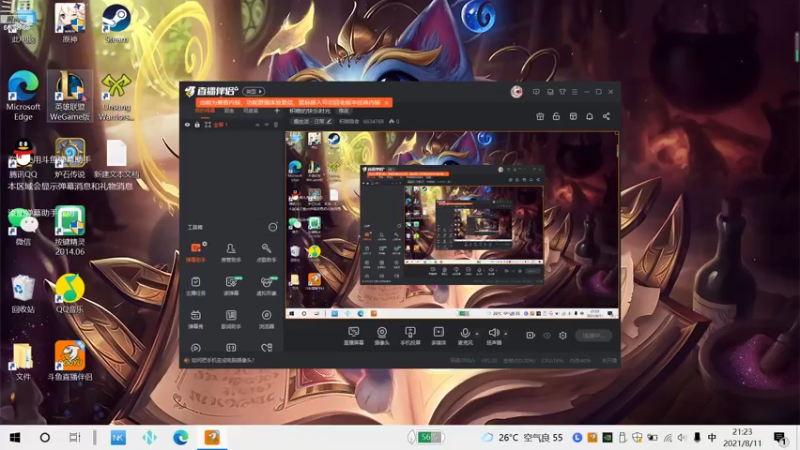Add a 摄像头 camera source

tap(382, 336)
